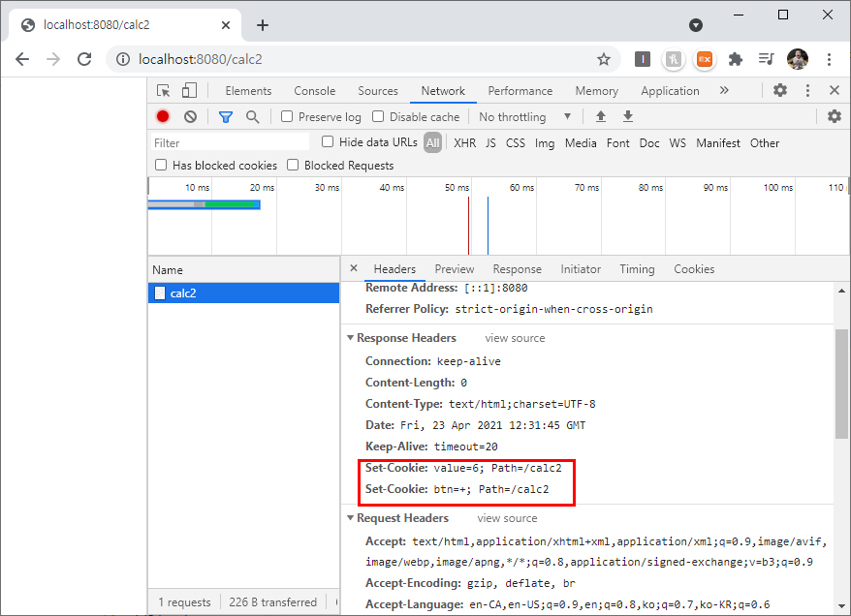851x616 pixels.
Task: Bookmark this page with the star
Action: (x=604, y=59)
